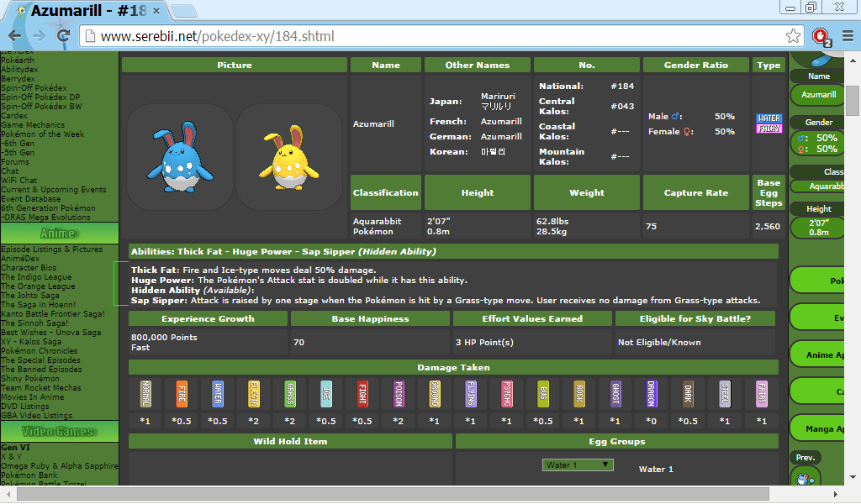Click the shiny yellow Azumarill sprite

(289, 158)
